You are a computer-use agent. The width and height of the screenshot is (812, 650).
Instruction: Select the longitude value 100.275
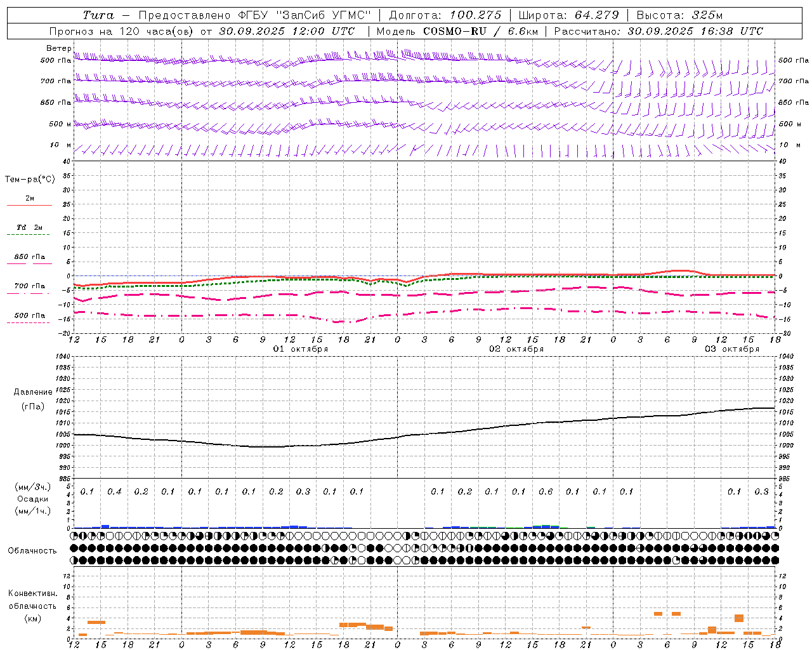(x=475, y=15)
